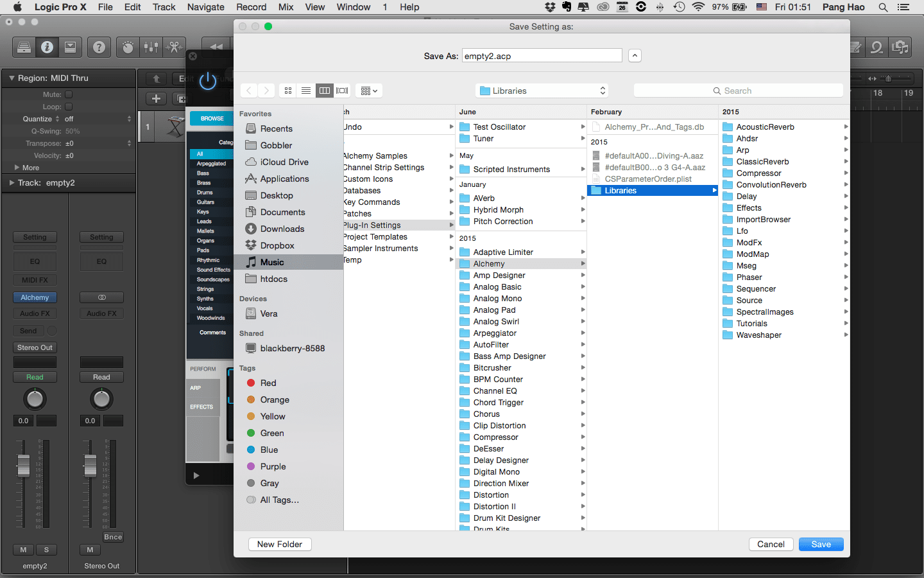Open Spotlight search in the menu bar
Screen dimensions: 924x578
pos(883,7)
